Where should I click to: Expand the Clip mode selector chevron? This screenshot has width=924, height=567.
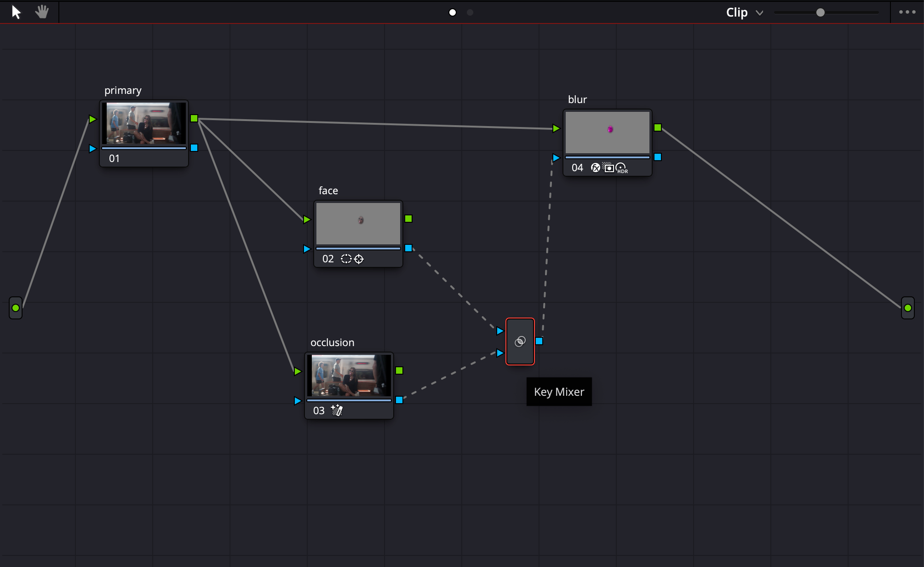pos(759,13)
